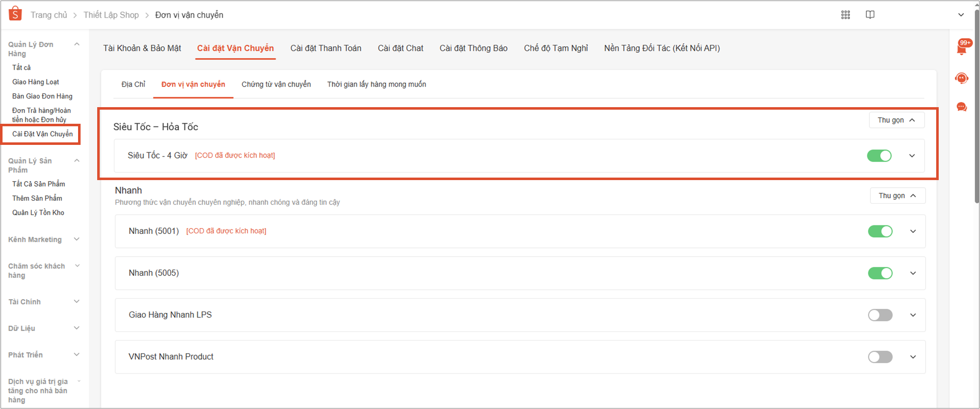980x409 pixels.
Task: Go to Trang chủ breadcrumb link
Action: click(x=48, y=15)
